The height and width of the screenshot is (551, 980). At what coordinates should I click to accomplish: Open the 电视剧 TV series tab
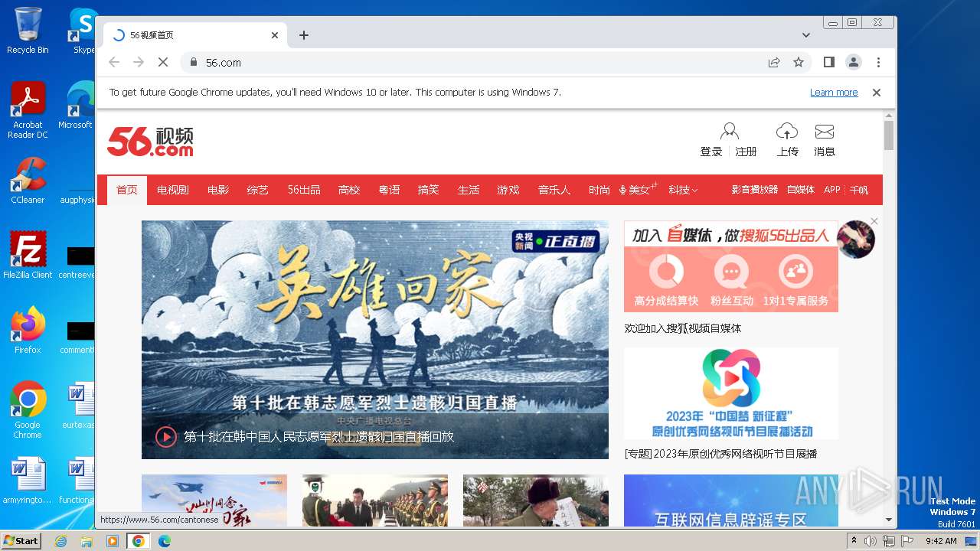pos(173,190)
